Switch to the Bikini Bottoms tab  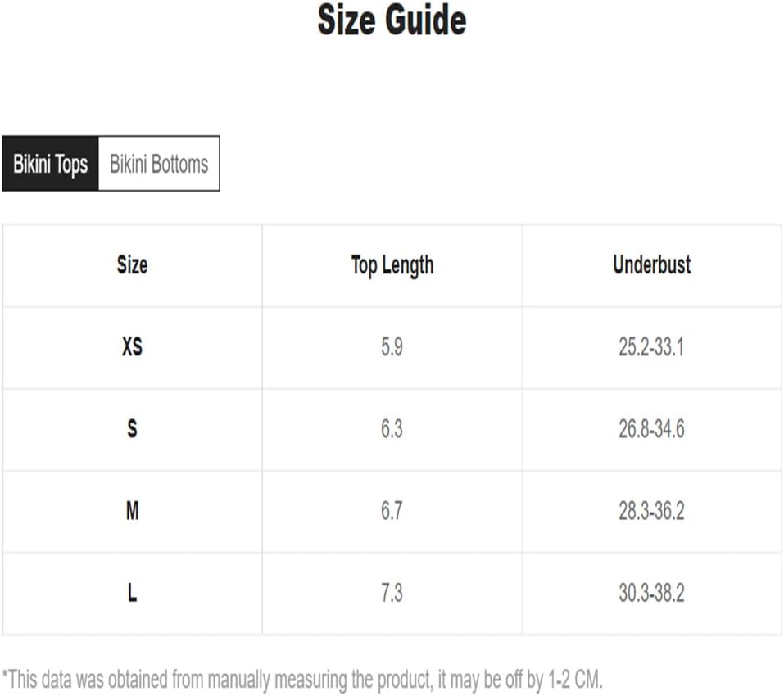pyautogui.click(x=159, y=164)
